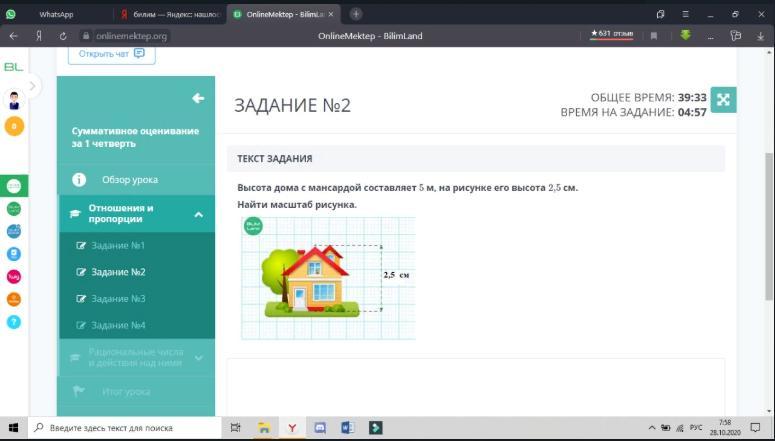Toggle fullscreen with the expand icon
Viewport: 775px width, 441px height.
[723, 99]
